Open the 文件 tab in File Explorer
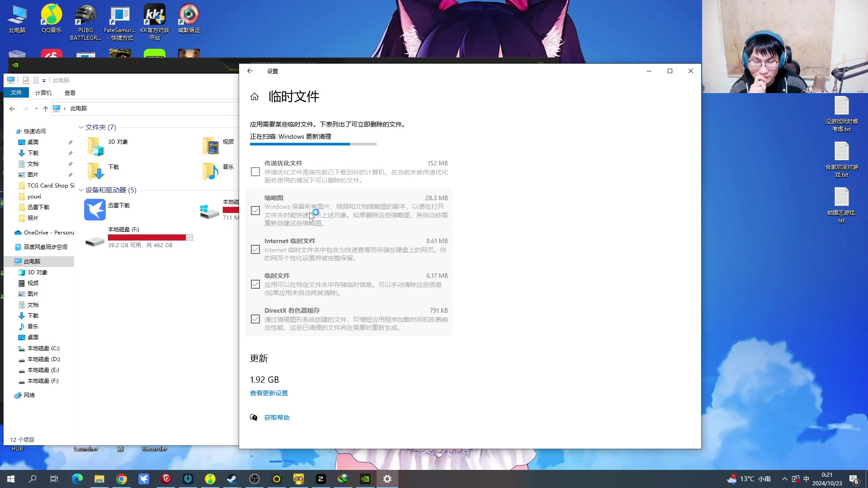868x488 pixels. [16, 93]
